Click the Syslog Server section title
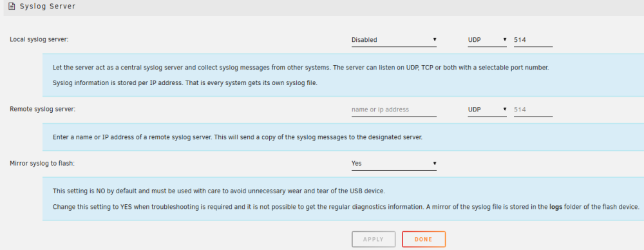Screen dimensions: 644x250 [48, 6]
